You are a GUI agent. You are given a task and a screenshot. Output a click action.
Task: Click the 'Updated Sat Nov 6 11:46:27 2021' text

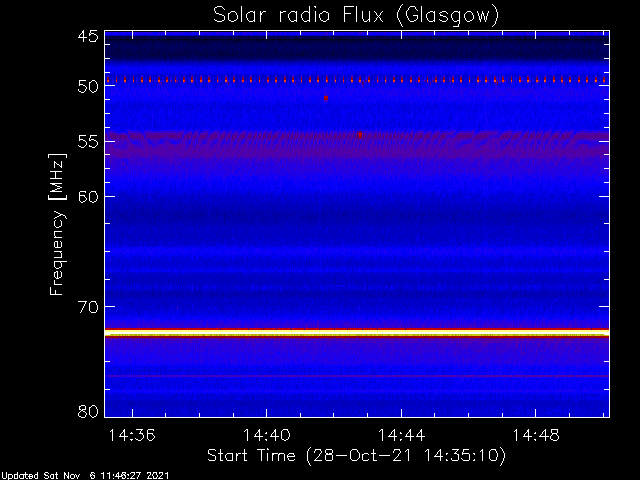pyautogui.click(x=85, y=476)
